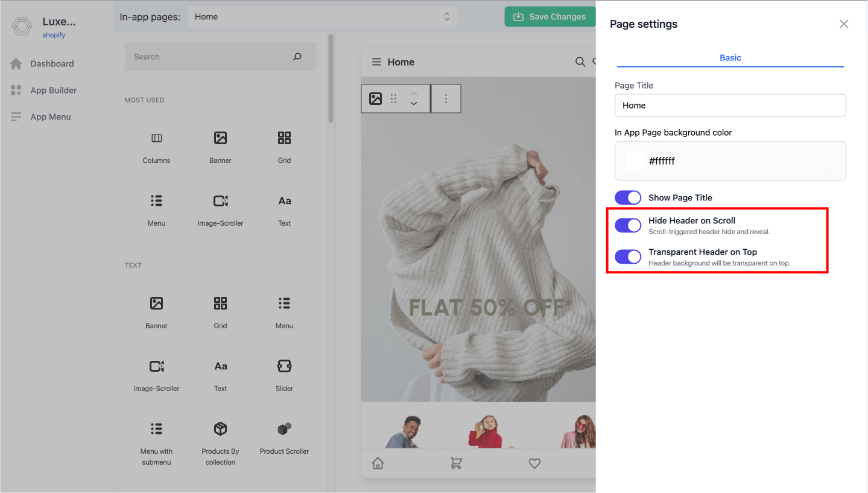Click the move up/down chevrons on block toolbar
This screenshot has width=868, height=493.
414,99
